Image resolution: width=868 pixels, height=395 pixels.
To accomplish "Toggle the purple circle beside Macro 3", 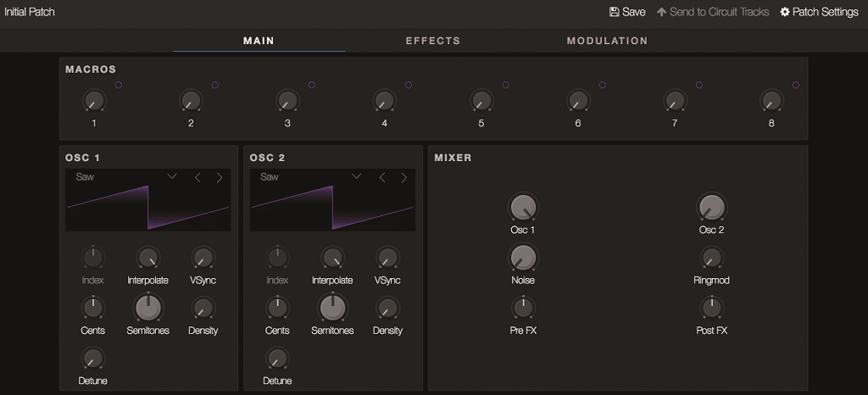I will coord(312,85).
